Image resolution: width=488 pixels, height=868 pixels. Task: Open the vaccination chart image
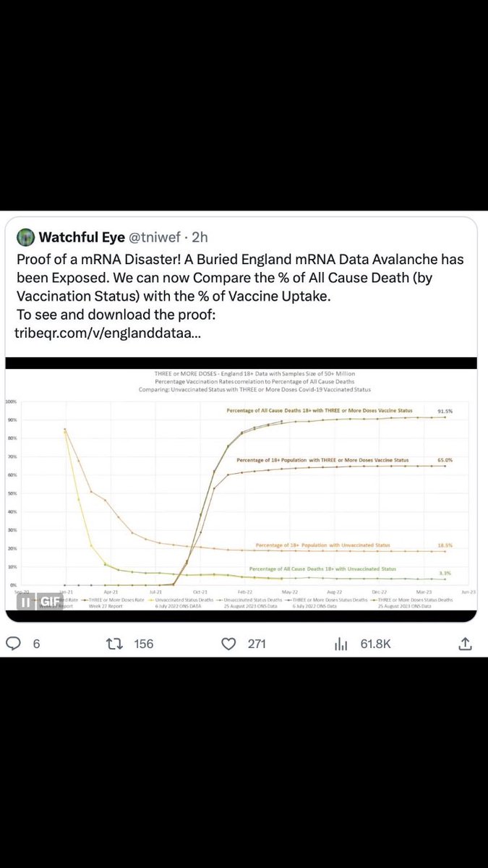point(241,492)
